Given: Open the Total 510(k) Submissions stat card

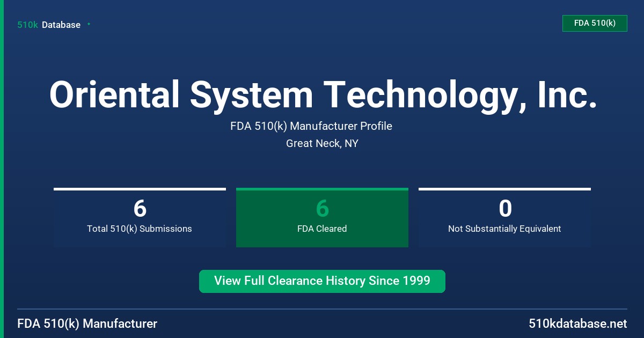Looking at the screenshot, I should click(x=140, y=217).
